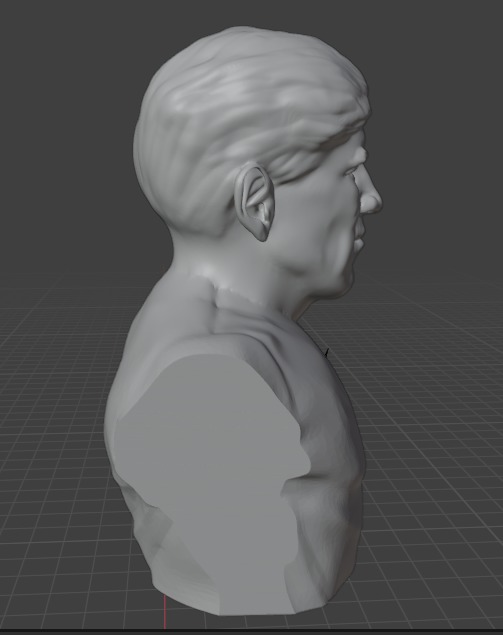Image resolution: width=503 pixels, height=635 pixels.
Task: Select the sculpted bust model in the viewport
Action: pos(243,321)
